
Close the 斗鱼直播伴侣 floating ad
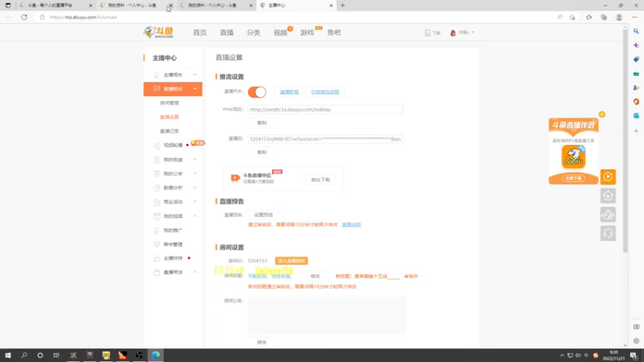pyautogui.click(x=602, y=114)
